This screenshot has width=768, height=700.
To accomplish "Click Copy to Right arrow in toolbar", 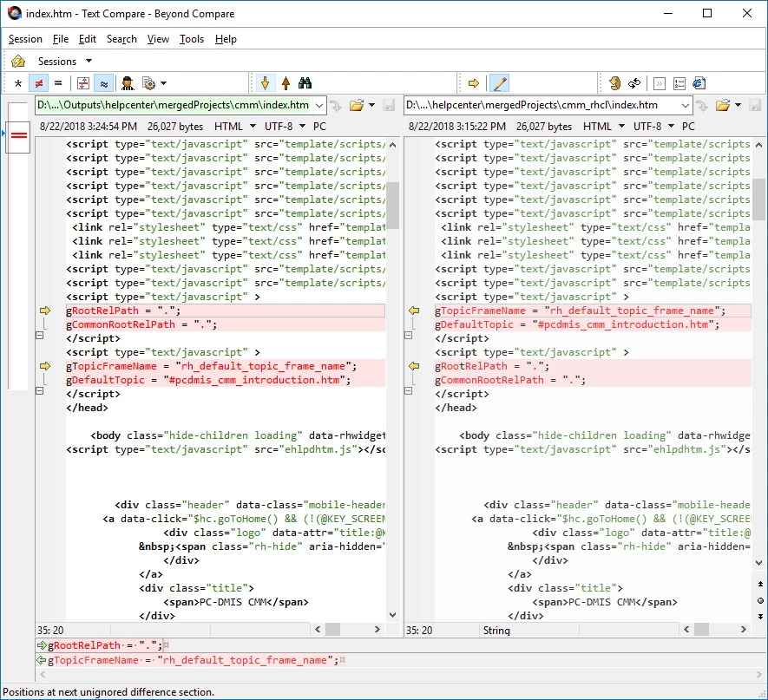I will 474,84.
